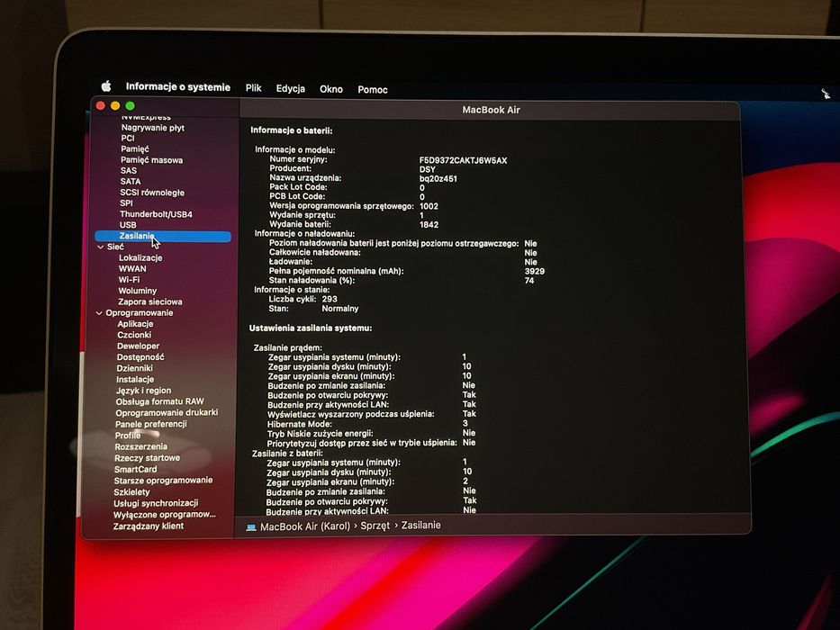Open the Okno menu
The height and width of the screenshot is (630, 840).
tap(331, 89)
